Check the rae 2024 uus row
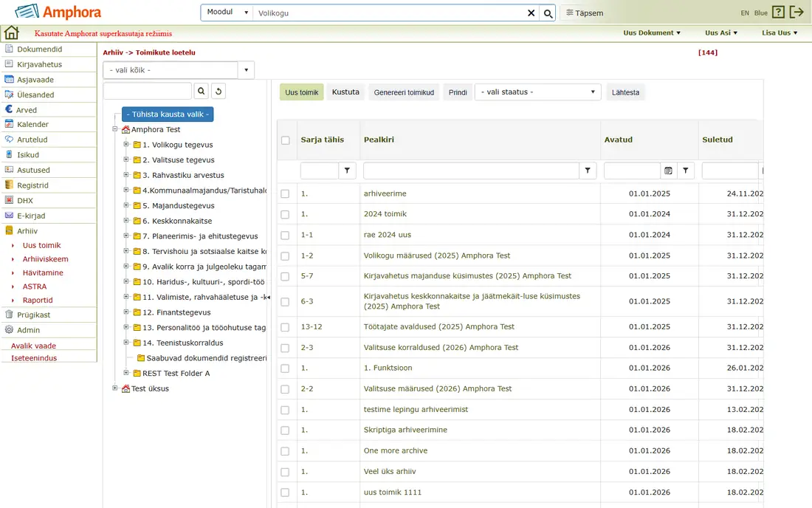The image size is (812, 508). [x=285, y=235]
